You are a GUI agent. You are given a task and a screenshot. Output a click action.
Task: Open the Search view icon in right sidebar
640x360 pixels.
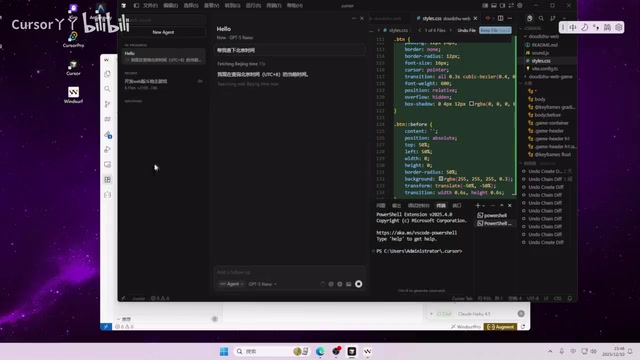pos(541,18)
